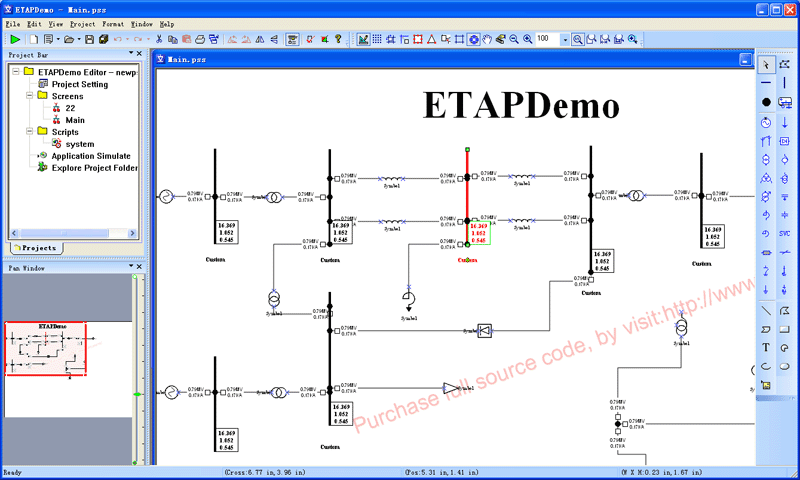The image size is (800, 480).
Task: Click Explore Project Folder item
Action: pyautogui.click(x=95, y=168)
